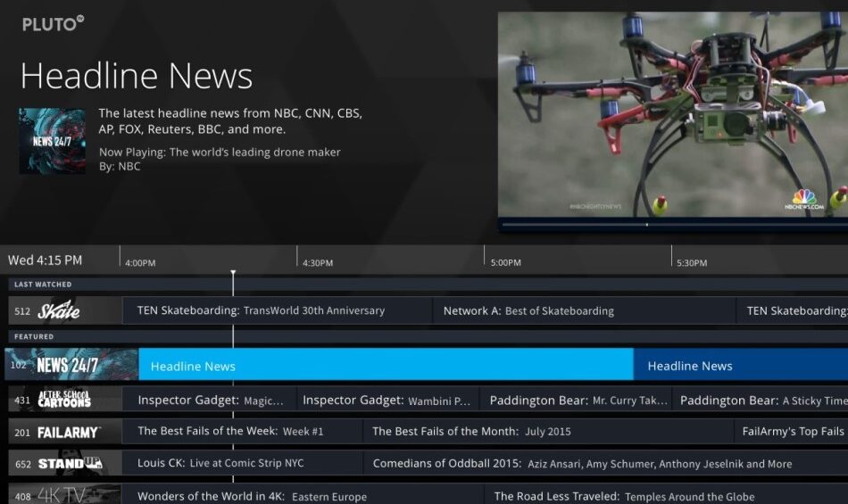Viewport: 848px width, 504px height.
Task: Jump to the 4:00PM time slot label
Action: tap(140, 263)
